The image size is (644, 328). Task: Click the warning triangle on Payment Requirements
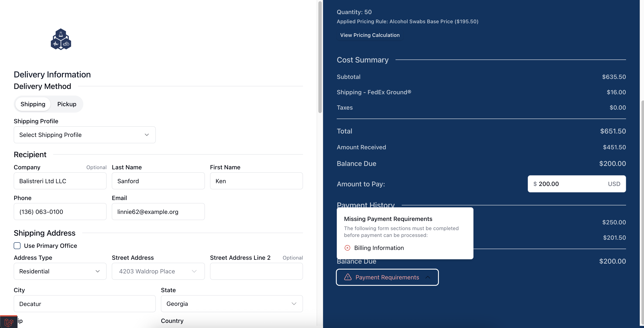(348, 277)
